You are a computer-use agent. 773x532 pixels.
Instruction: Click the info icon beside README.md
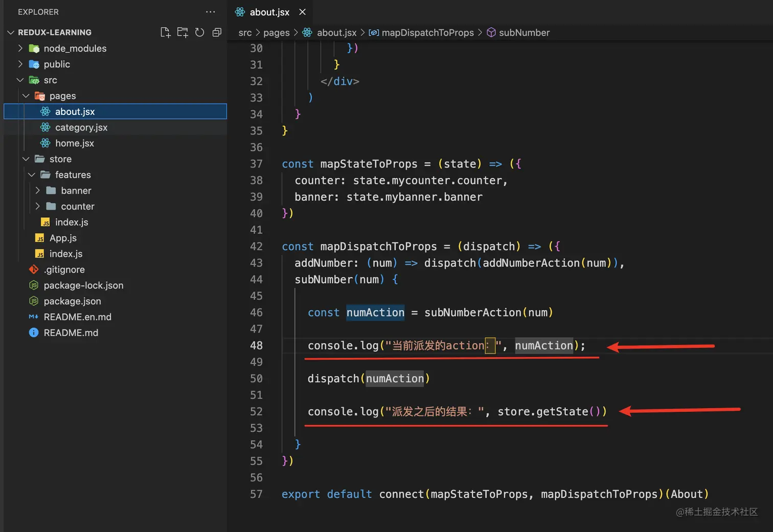coord(34,333)
